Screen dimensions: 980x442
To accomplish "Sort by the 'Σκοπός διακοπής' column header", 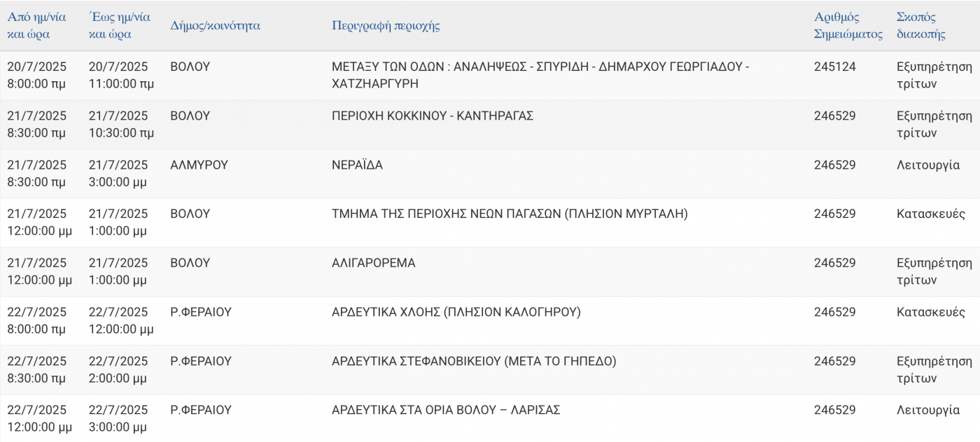I will [x=921, y=26].
